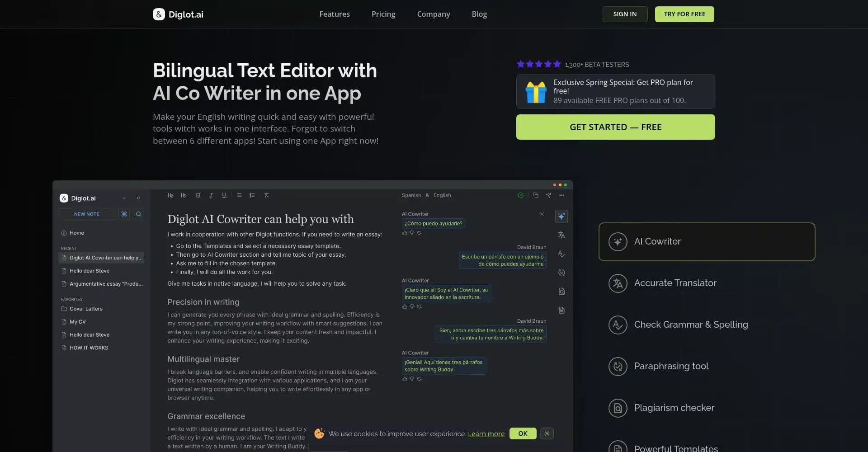Click the bulleted list icon
Viewport: 868px width, 452px height.
[239, 195]
